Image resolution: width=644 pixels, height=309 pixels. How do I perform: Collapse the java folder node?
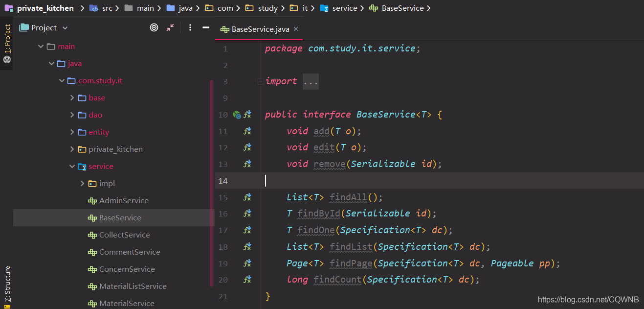click(51, 64)
